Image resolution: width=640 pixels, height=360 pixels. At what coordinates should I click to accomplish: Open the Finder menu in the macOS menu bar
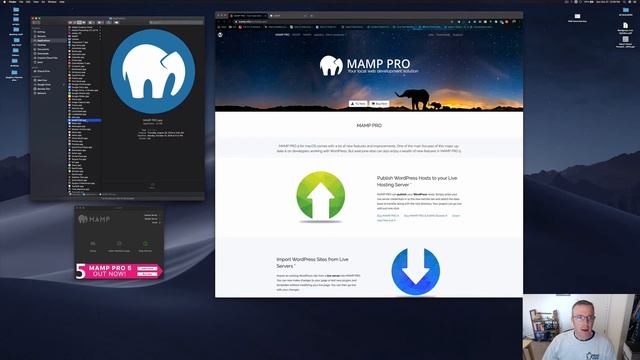click(13, 2)
